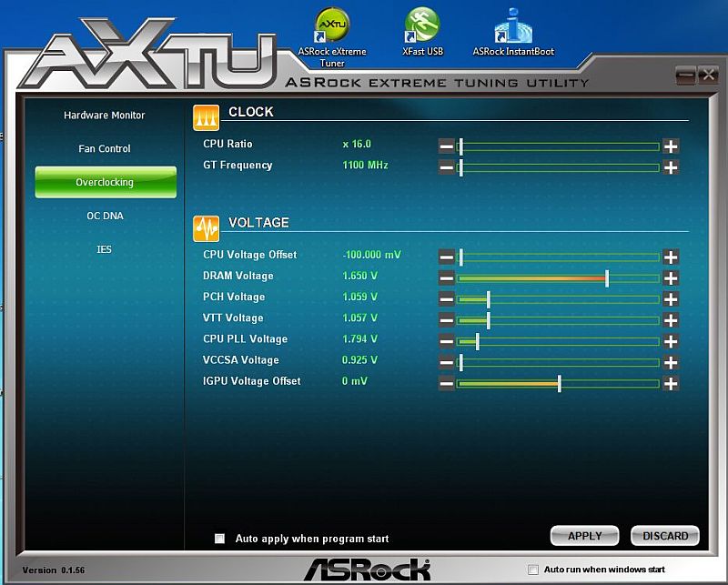The width and height of the screenshot is (728, 585).
Task: Decrease CPU Ratio with minus button
Action: pos(446,146)
